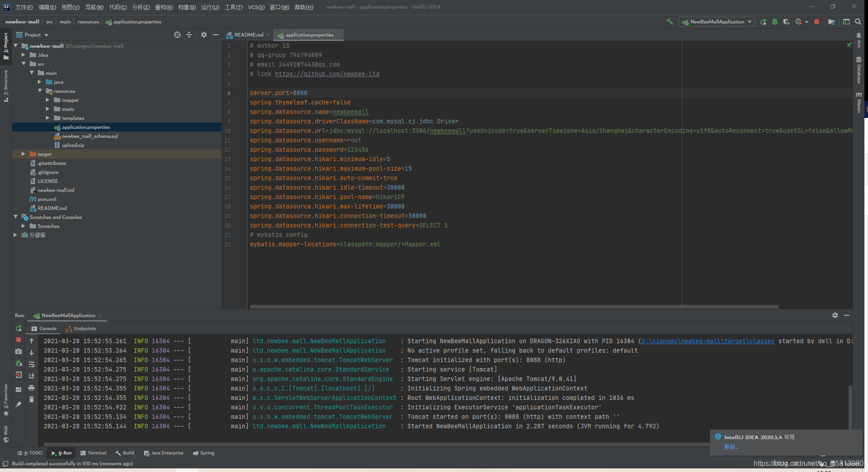Click the Profiler run icon in toolbar
This screenshot has height=472, width=868.
pos(798,22)
